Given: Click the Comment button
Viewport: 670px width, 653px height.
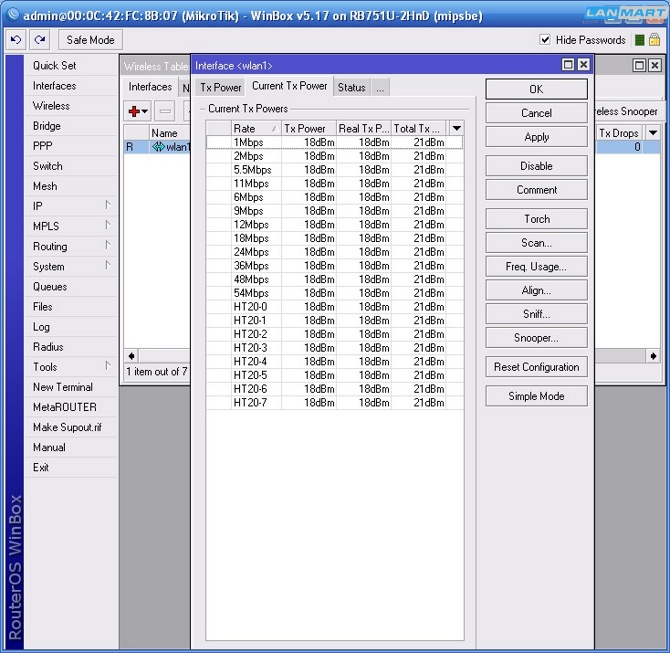Looking at the screenshot, I should [x=536, y=190].
